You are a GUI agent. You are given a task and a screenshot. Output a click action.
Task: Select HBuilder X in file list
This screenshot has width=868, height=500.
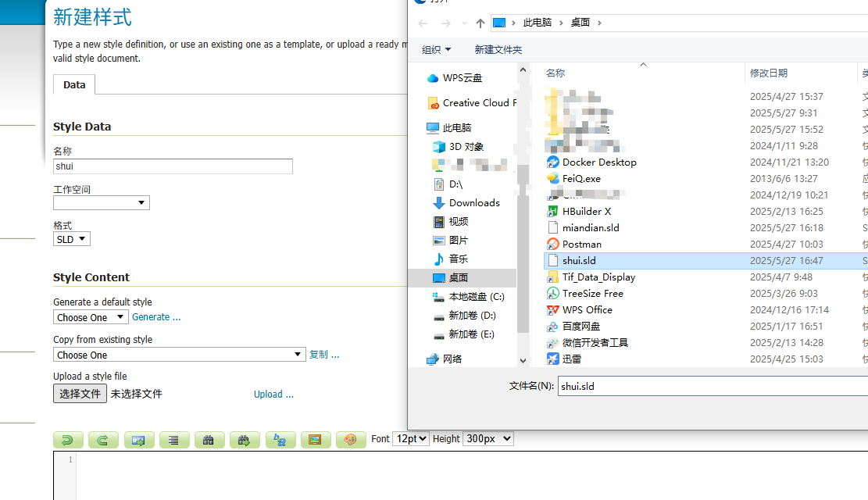578,212
